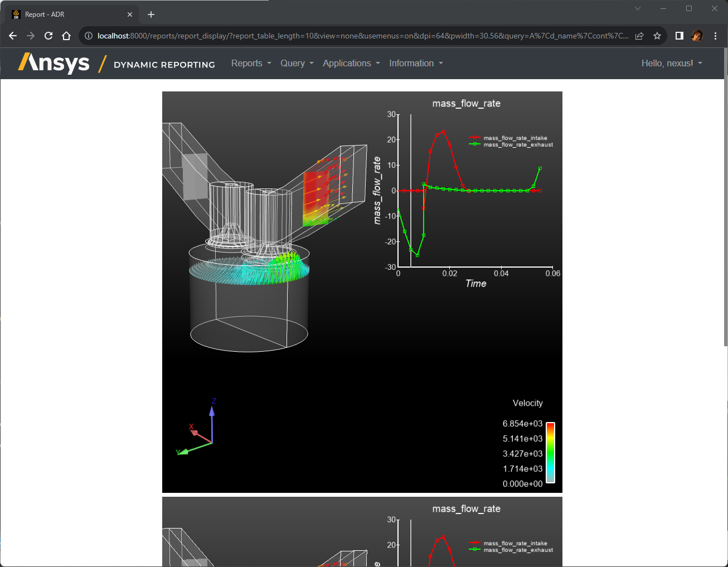Click the vertical time marker in chart
The width and height of the screenshot is (728, 567).
pos(411,191)
